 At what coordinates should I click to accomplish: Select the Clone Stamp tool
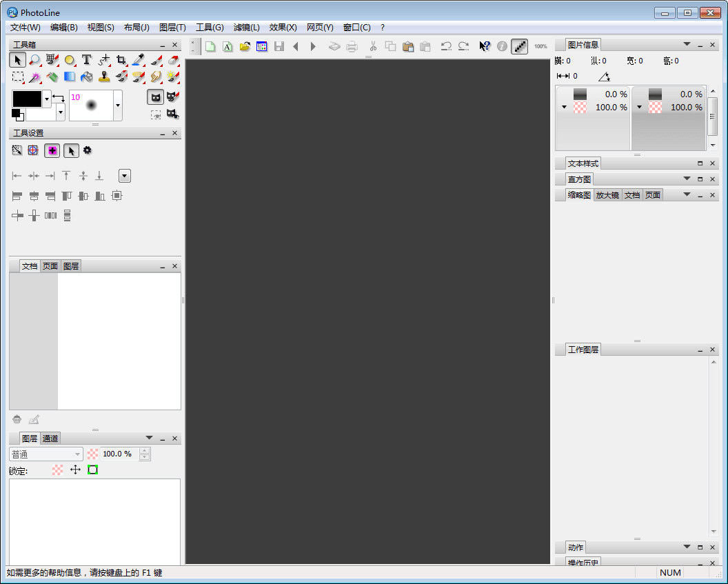(104, 77)
